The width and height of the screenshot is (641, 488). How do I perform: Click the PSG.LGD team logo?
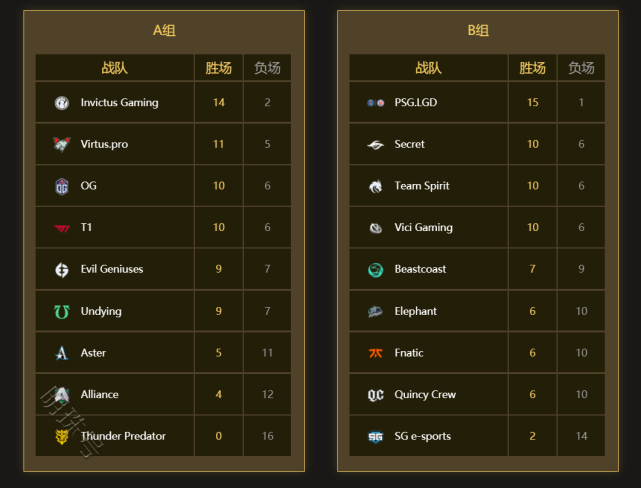click(375, 103)
